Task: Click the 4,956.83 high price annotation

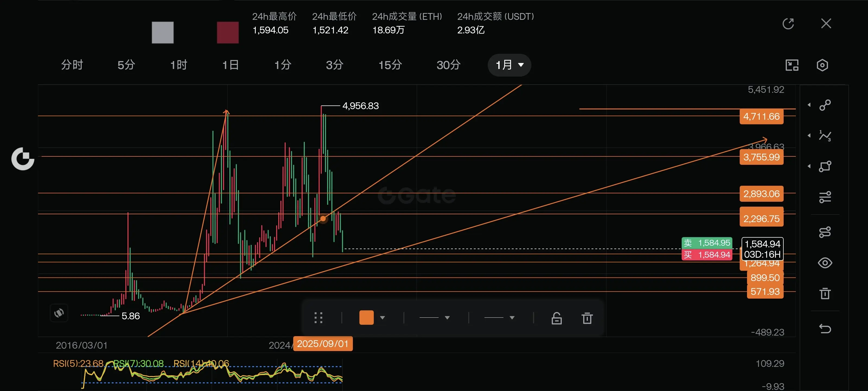Action: click(360, 106)
